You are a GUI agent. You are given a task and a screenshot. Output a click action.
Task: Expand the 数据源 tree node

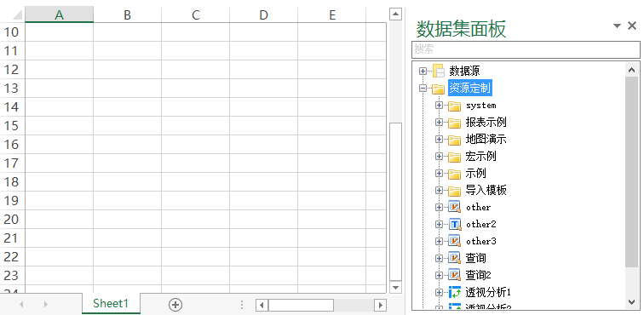(423, 71)
